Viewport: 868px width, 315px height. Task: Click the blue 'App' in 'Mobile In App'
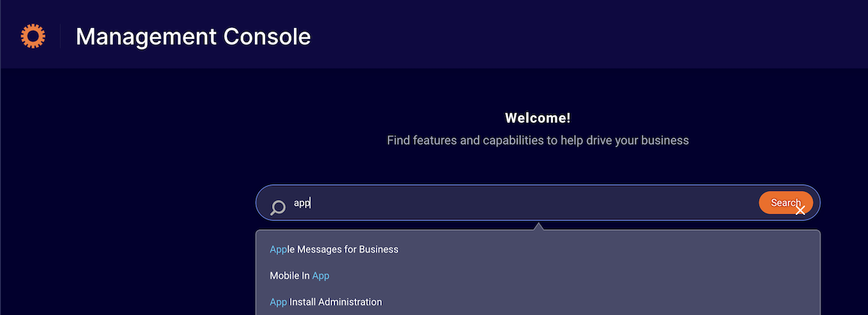click(320, 276)
